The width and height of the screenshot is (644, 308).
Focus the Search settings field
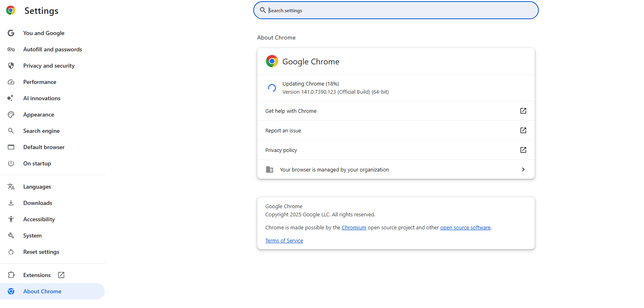396,10
